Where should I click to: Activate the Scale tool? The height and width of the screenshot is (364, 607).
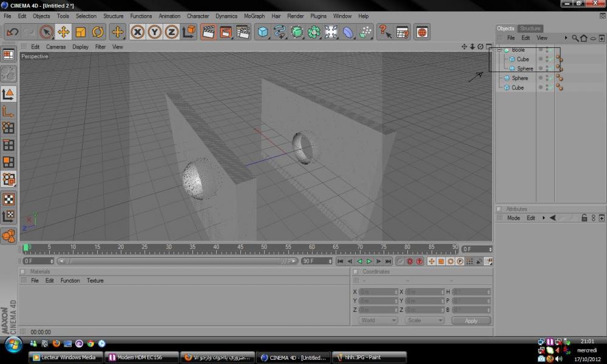point(81,32)
